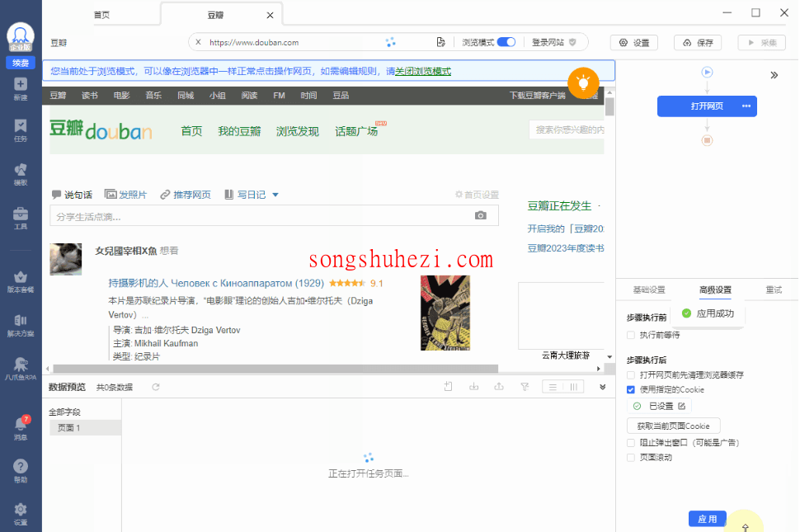Image resolution: width=800 pixels, height=532 pixels.
Task: Click the filter funnel icon in data preview
Action: point(525,387)
